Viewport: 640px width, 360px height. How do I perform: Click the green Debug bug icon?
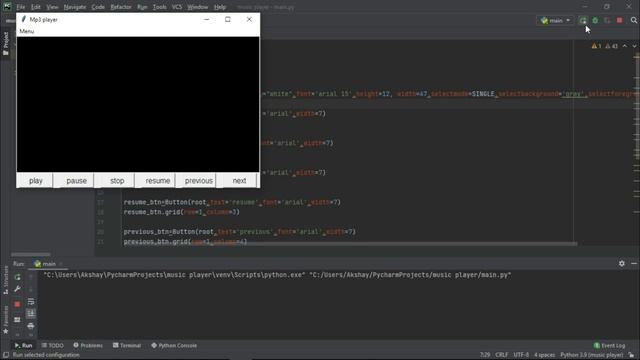tap(595, 20)
